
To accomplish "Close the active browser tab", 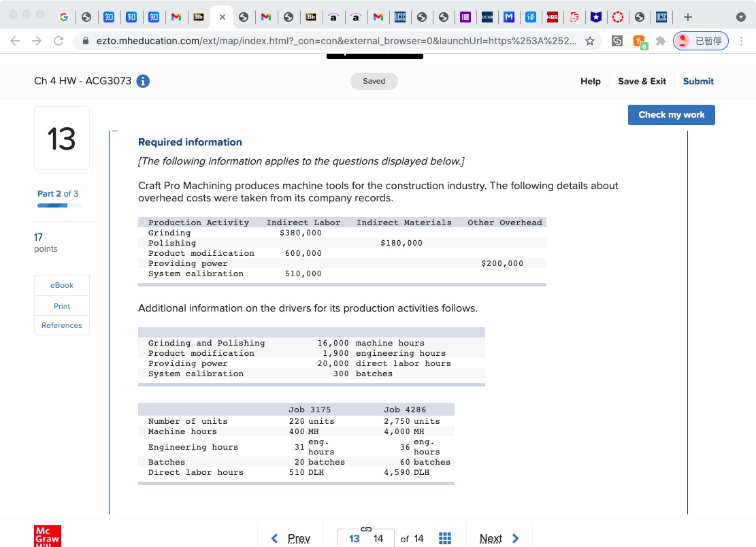I will 223,17.
